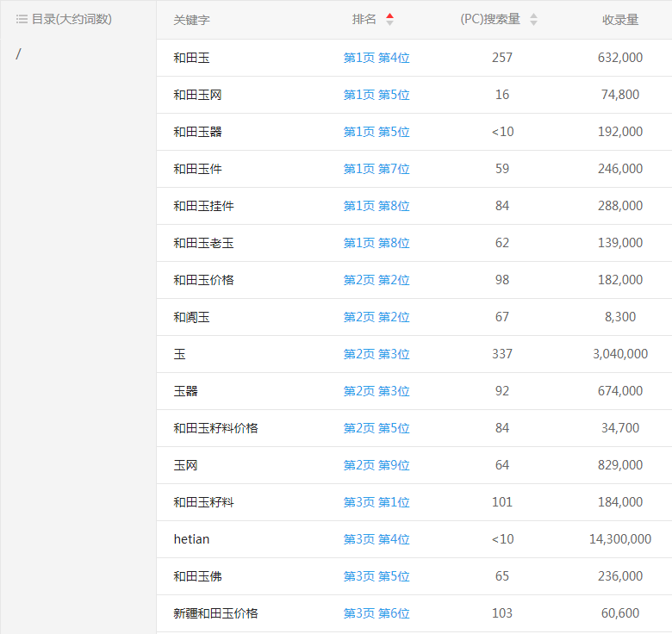Open the ranking link for 和田玉网
Screen dimensions: 672x634
click(376, 95)
